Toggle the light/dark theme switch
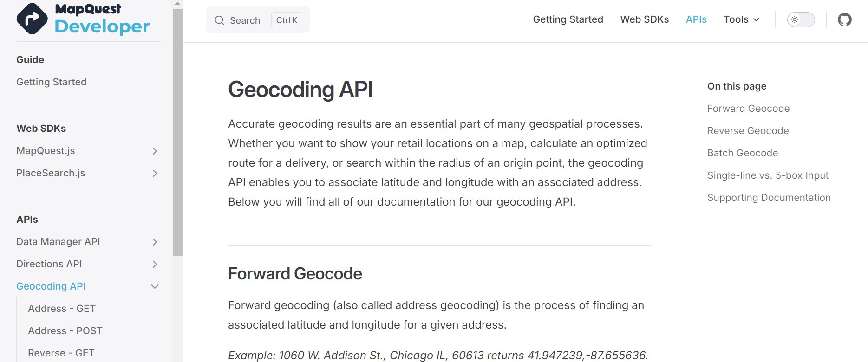This screenshot has height=362, width=868. 801,19
